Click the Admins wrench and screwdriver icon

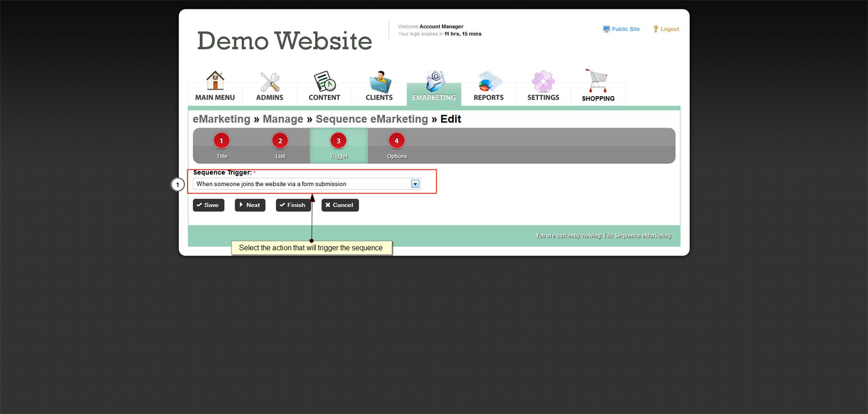click(x=270, y=82)
